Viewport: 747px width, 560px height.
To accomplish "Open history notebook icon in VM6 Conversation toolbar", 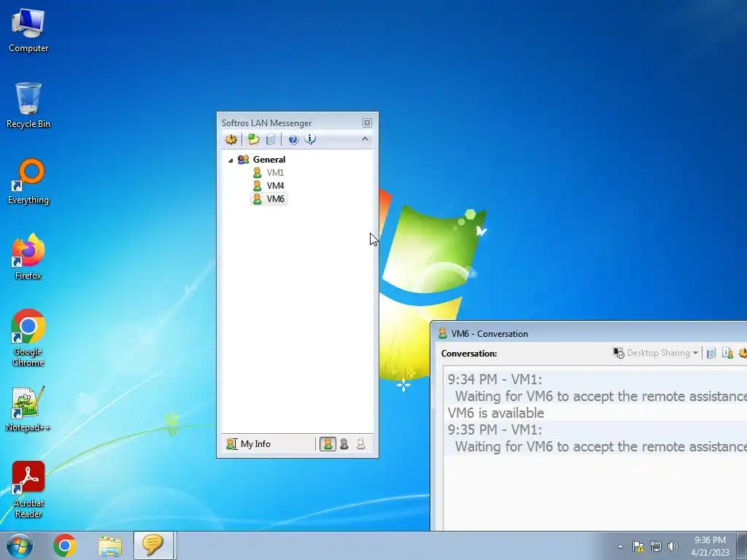I will [711, 354].
